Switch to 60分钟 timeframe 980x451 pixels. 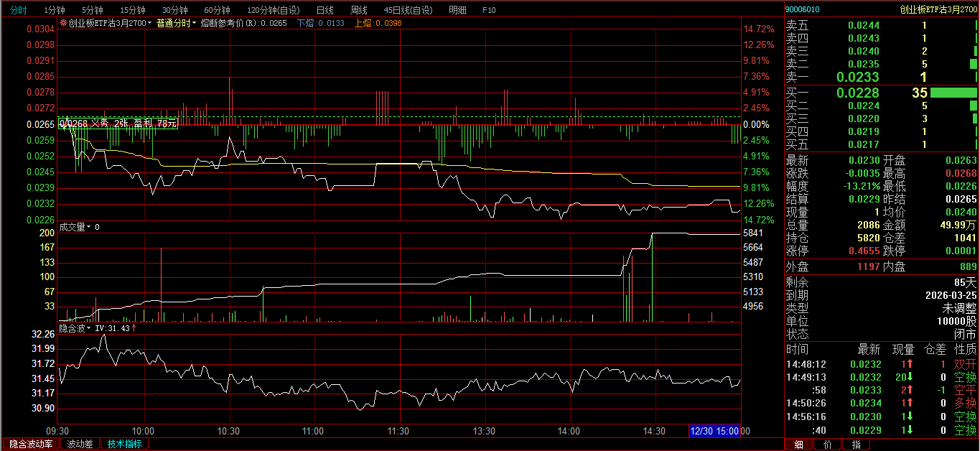coord(217,10)
